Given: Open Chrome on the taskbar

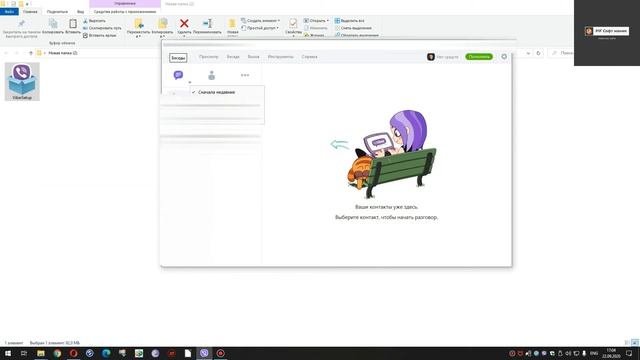Looking at the screenshot, I should click(57, 353).
